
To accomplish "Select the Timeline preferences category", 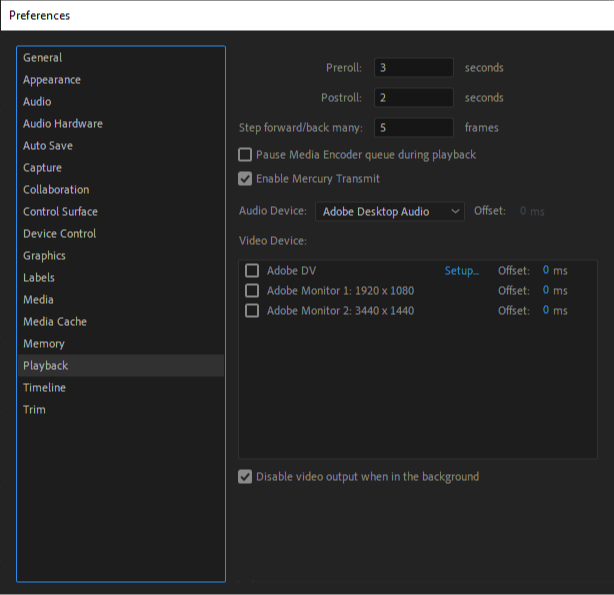I will [45, 388].
